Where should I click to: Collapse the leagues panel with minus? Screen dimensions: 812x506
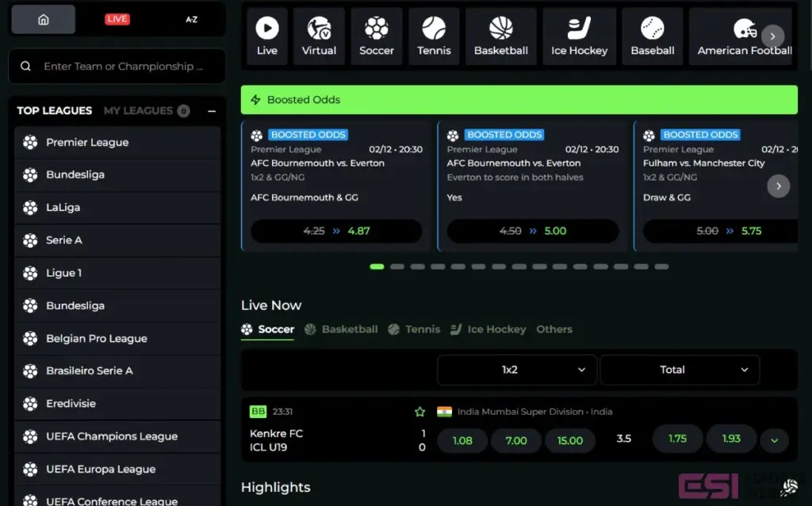(x=211, y=111)
